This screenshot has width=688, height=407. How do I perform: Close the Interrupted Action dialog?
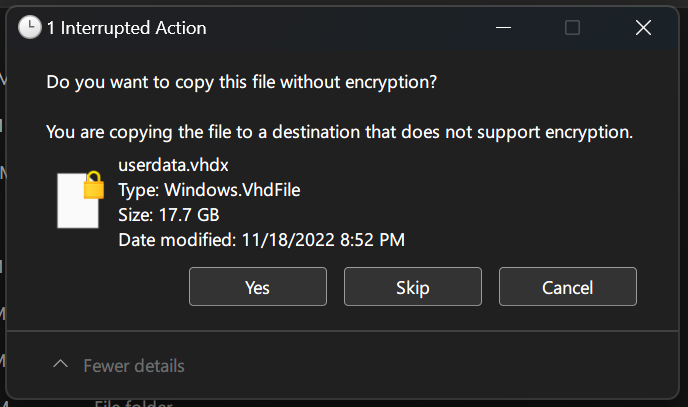click(x=643, y=28)
